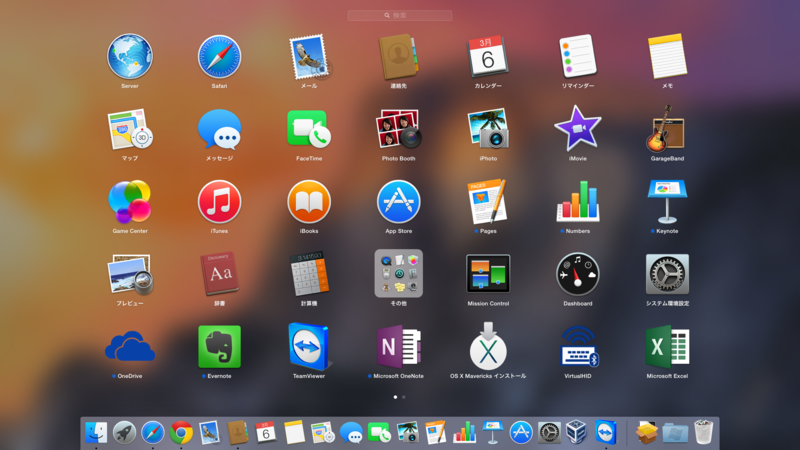Open Contacts book icon in Dock
The image size is (800, 450).
pyautogui.click(x=238, y=433)
